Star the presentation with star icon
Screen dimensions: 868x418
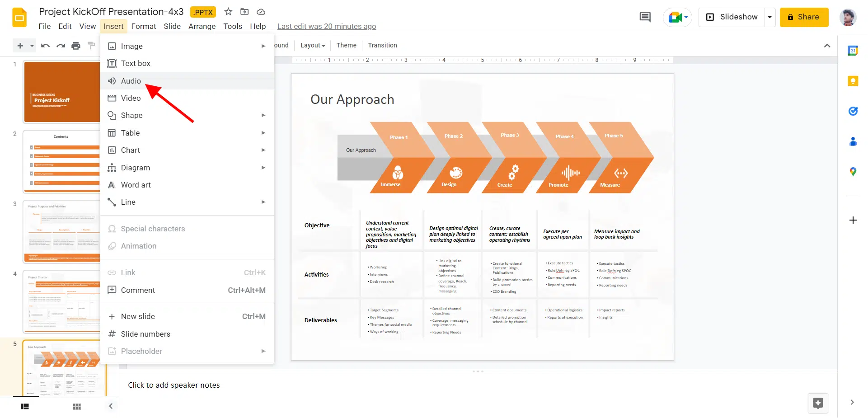(x=228, y=12)
